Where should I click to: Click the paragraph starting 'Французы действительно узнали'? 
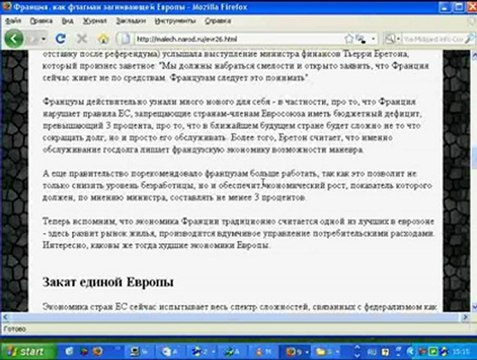233,125
